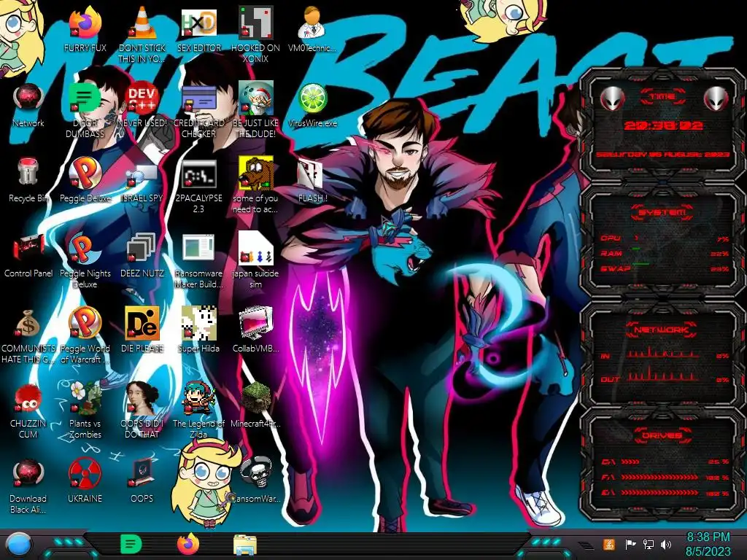Screen dimensions: 747x560
Task: Launch Firefox from the taskbar
Action: coord(188,544)
